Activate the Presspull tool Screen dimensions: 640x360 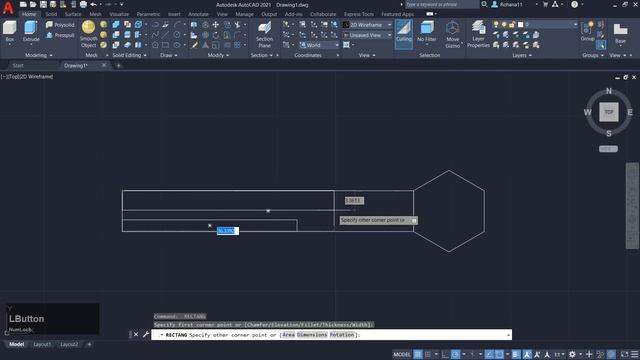(60, 35)
